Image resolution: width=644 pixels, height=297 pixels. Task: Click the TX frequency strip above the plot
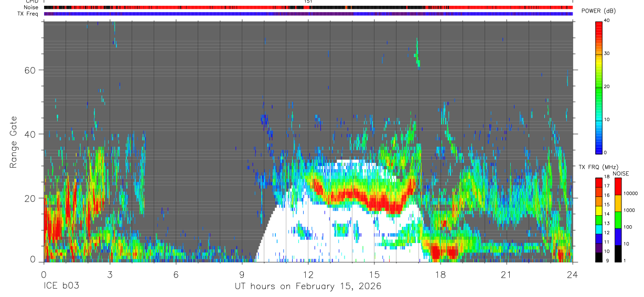308,14
